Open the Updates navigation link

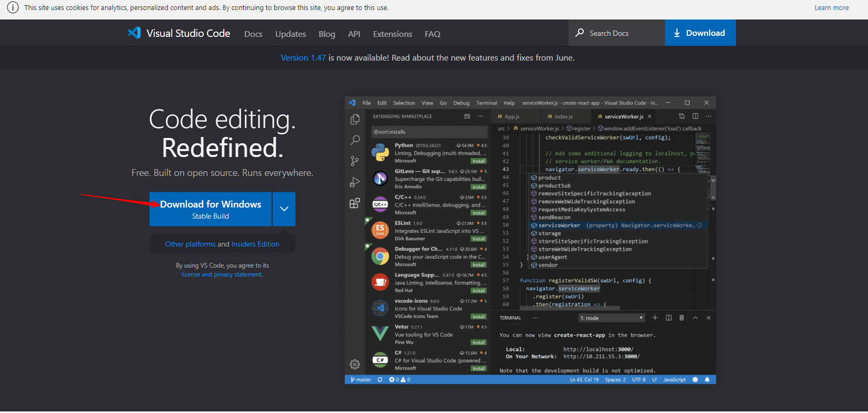click(291, 34)
